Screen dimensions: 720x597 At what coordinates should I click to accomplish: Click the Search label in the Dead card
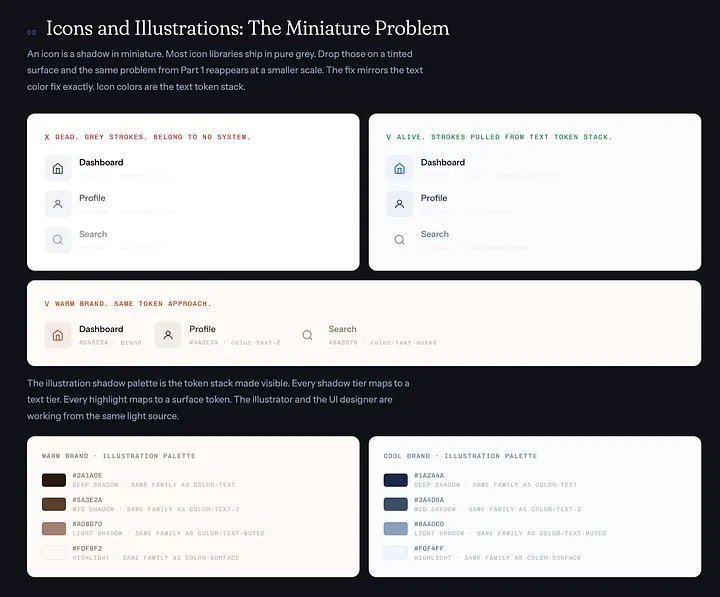93,234
